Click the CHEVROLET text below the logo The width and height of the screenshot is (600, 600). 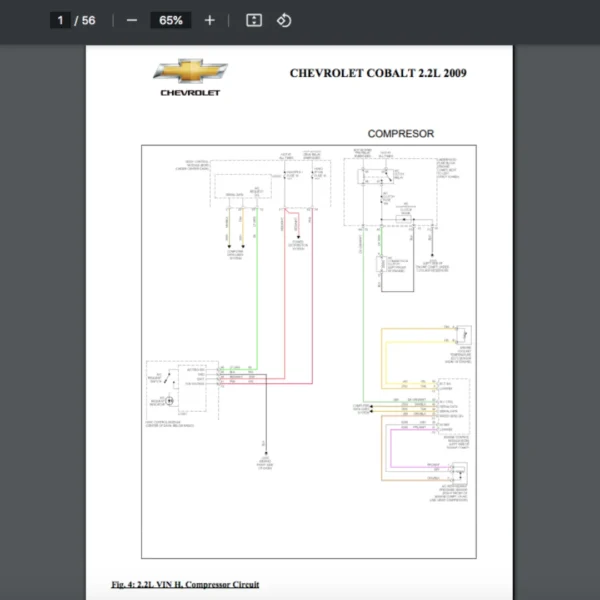(x=190, y=93)
